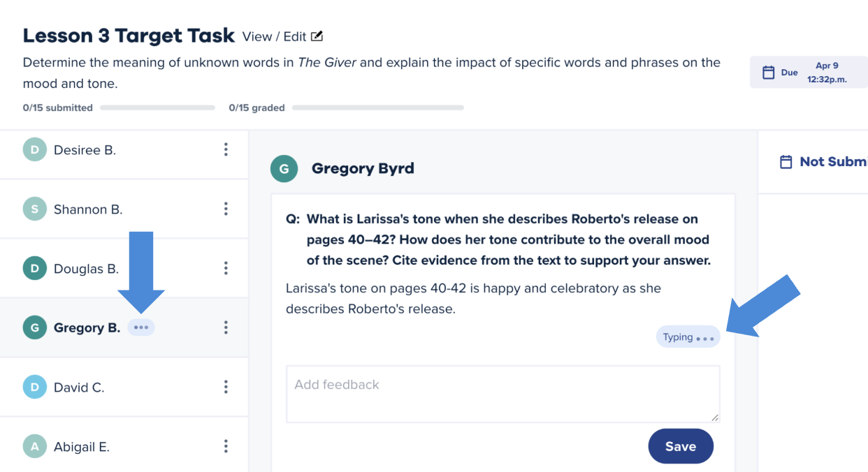Viewport: 868px width, 472px height.
Task: Click Abigail E.'s avatar icon
Action: [x=35, y=447]
